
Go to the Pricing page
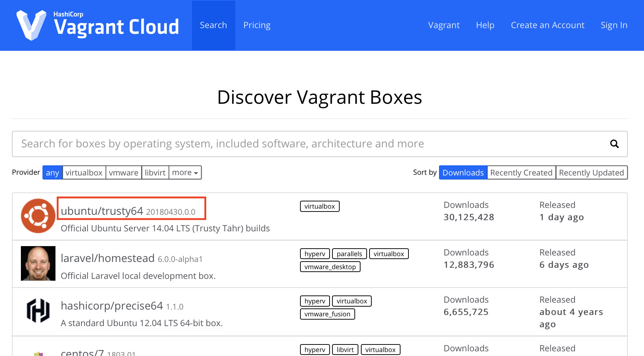click(257, 25)
